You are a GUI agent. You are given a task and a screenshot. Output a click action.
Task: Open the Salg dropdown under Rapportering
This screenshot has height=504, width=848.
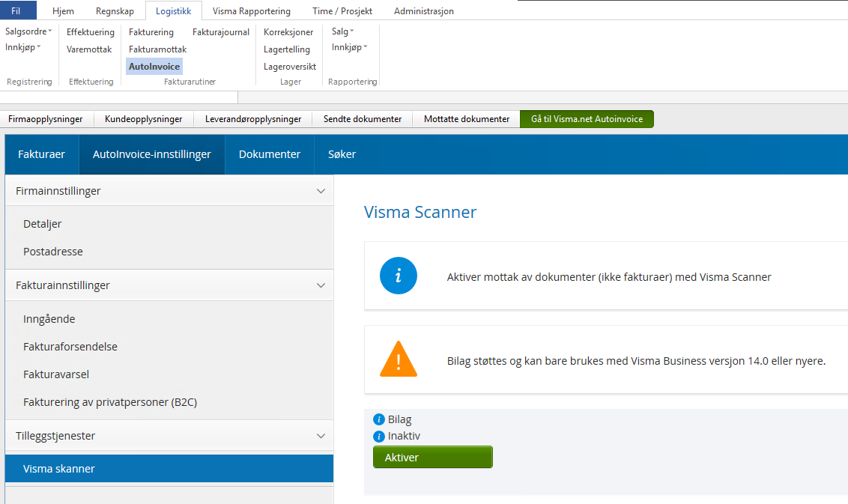click(342, 31)
